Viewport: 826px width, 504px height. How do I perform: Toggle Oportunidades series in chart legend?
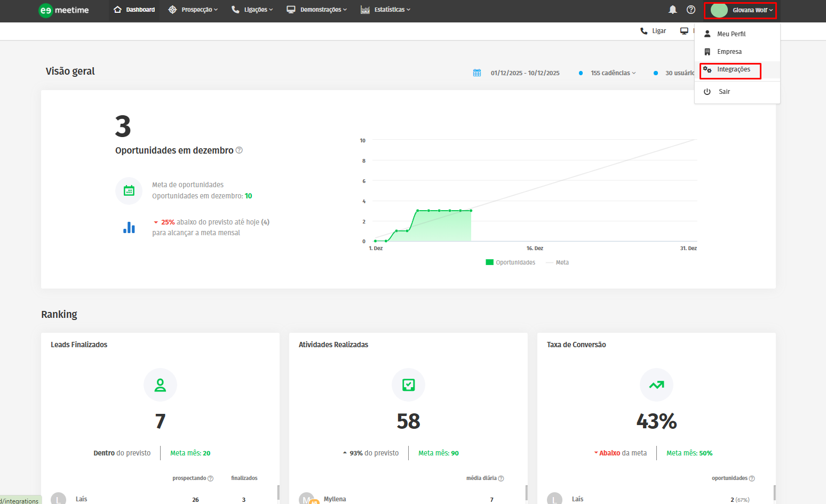[x=511, y=262]
